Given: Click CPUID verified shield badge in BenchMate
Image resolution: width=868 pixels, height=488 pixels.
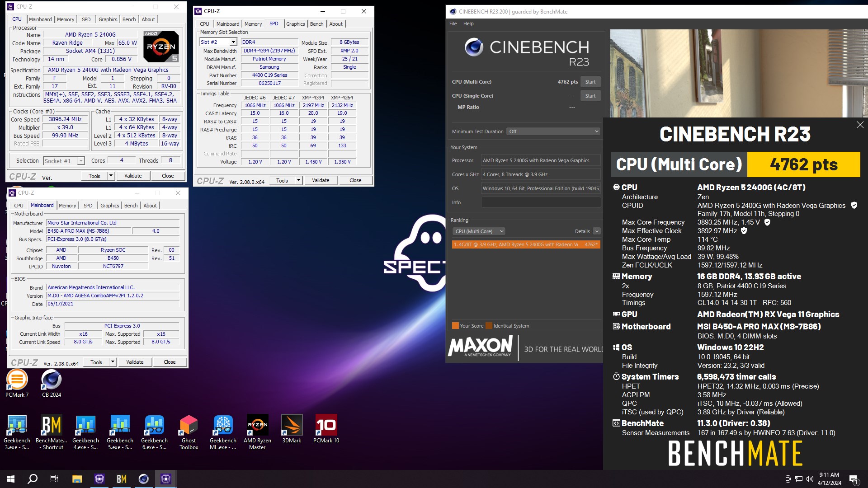Looking at the screenshot, I should tap(854, 205).
